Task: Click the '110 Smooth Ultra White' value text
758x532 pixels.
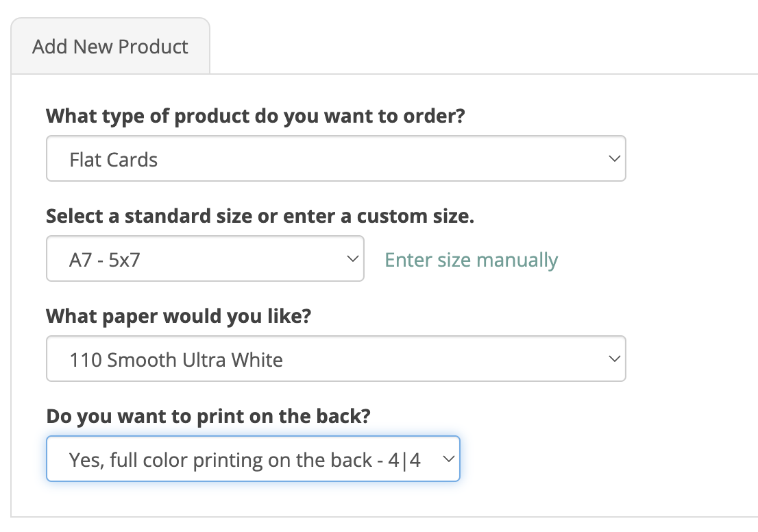Action: pyautogui.click(x=176, y=360)
